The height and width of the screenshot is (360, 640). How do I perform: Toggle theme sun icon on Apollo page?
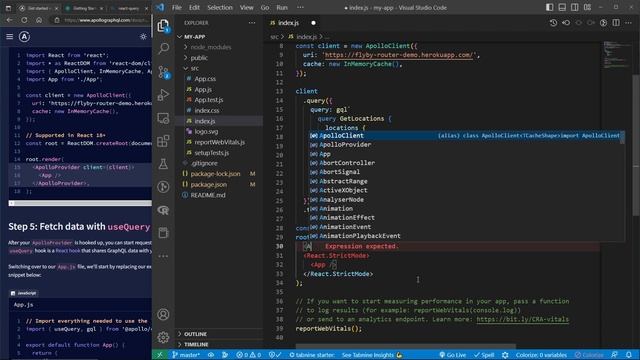(x=143, y=37)
